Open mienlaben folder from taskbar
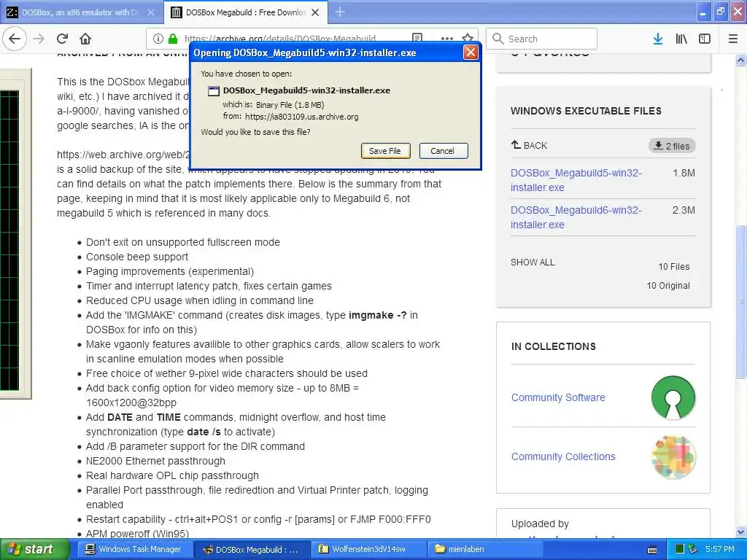 pos(484,549)
